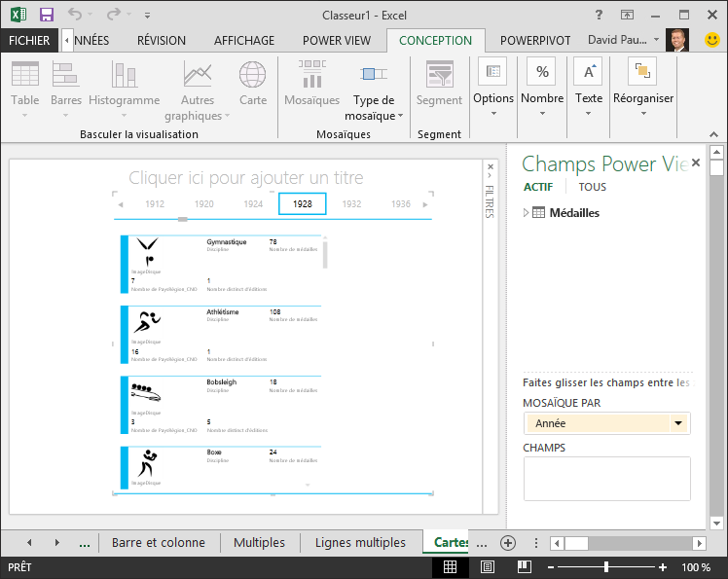The width and height of the screenshot is (728, 579).
Task: Switch to the AFFICHAGE tab
Action: [x=244, y=41]
